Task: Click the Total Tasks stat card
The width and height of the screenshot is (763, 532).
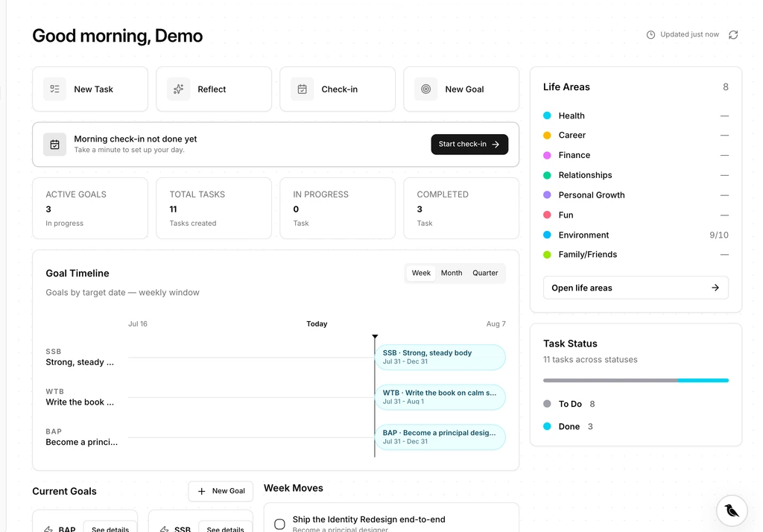Action: (214, 209)
